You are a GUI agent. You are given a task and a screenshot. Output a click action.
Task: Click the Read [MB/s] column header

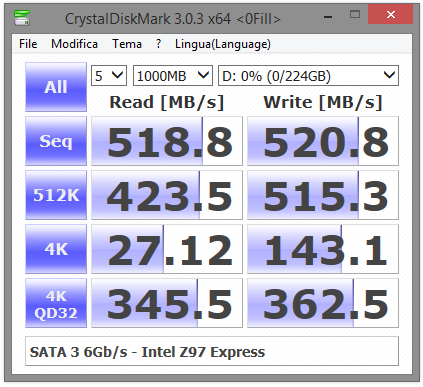(x=167, y=102)
